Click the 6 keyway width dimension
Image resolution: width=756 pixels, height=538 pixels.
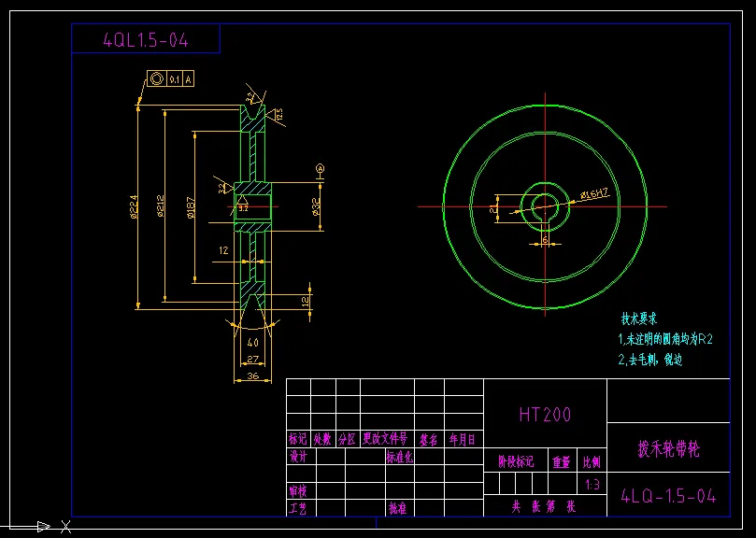[545, 238]
